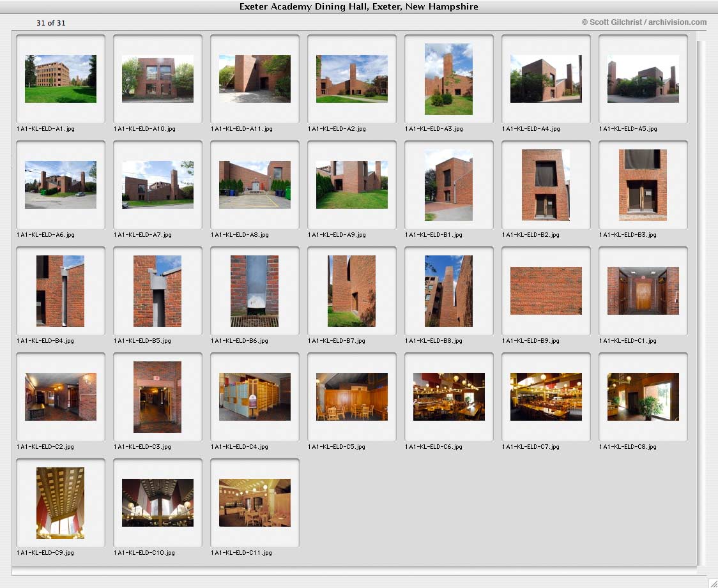
Task: Select thumbnail 1A1-KL-ELD-C10.jpg
Action: [158, 503]
